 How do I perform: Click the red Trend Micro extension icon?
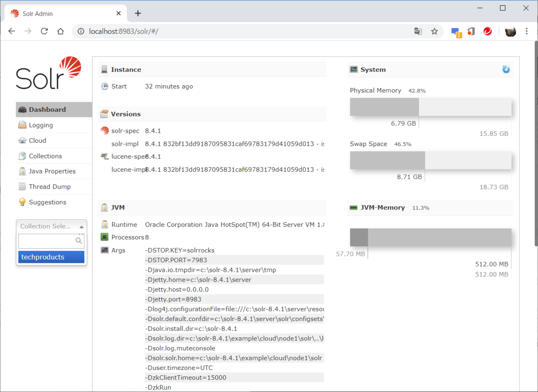click(x=487, y=31)
